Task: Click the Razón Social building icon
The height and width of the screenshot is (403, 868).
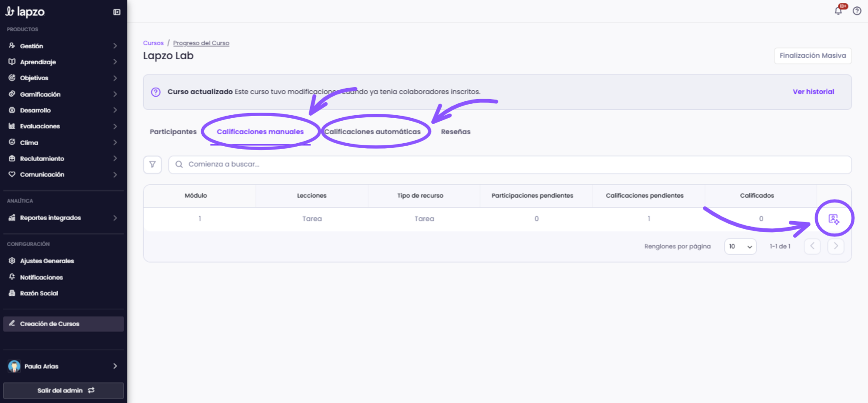Action: 12,293
